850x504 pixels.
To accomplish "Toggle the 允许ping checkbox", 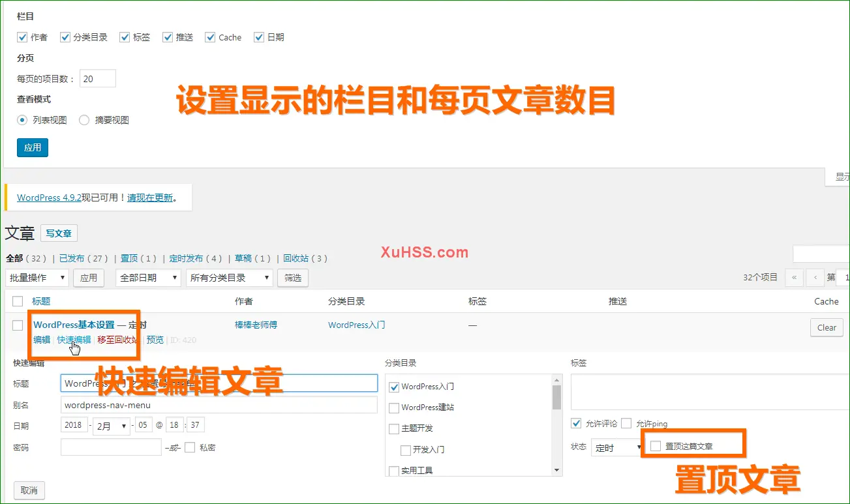I will pos(626,423).
